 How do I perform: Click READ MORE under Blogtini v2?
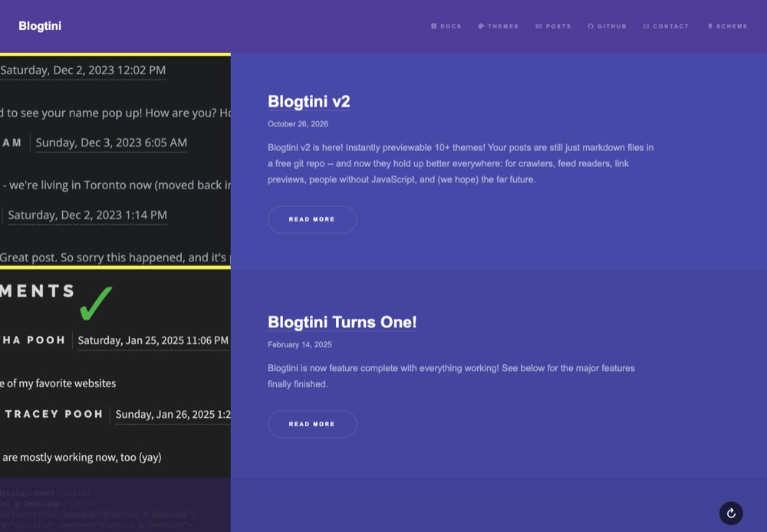(x=312, y=219)
